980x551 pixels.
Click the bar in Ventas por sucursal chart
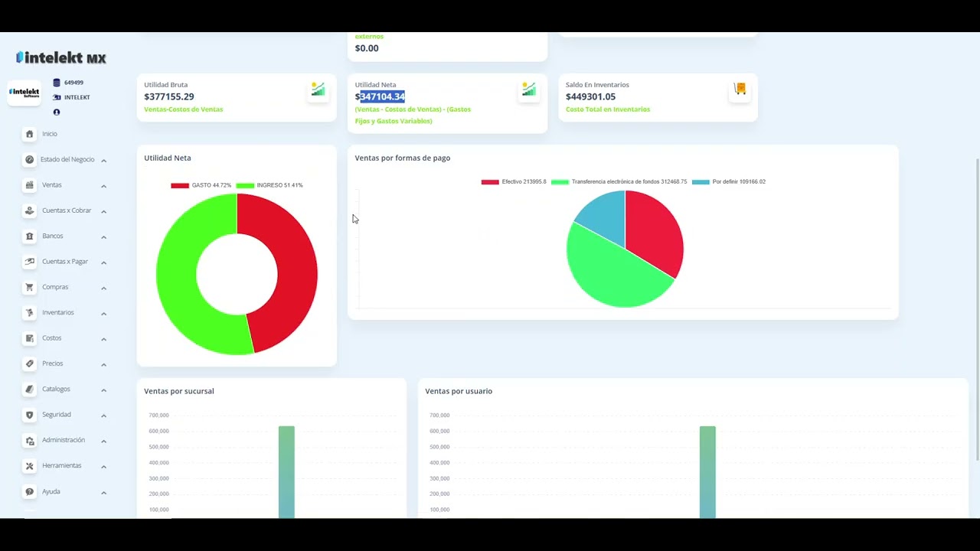286,472
